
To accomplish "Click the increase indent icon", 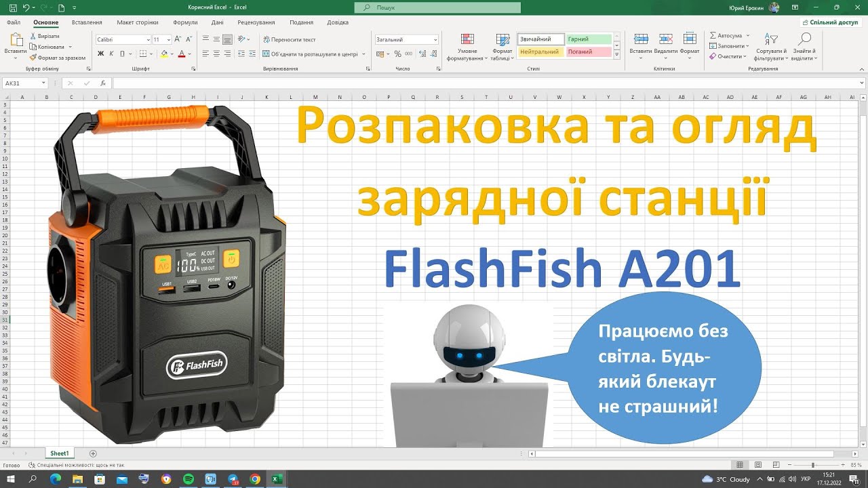I will (x=253, y=54).
